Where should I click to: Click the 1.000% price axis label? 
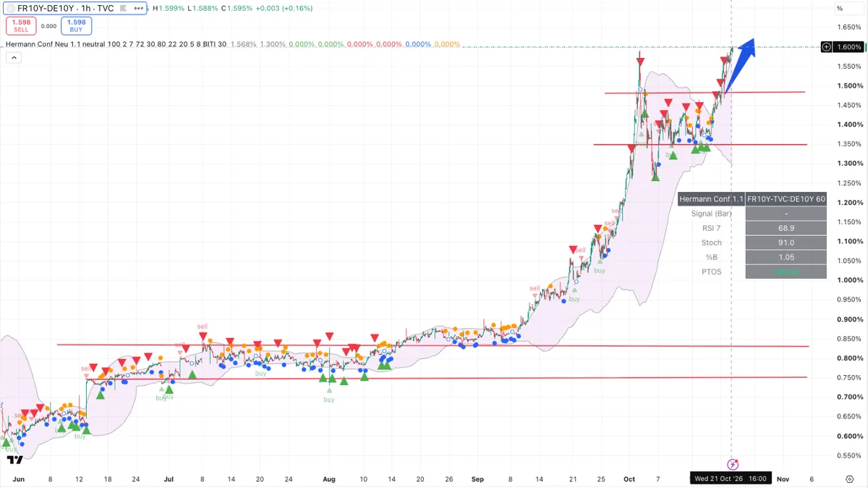[x=848, y=281]
